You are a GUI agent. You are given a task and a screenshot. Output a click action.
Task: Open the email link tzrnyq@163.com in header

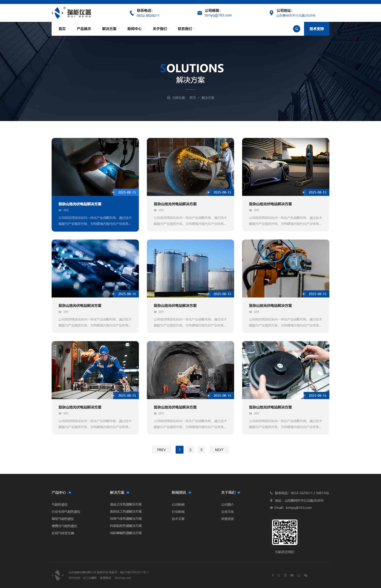218,15
